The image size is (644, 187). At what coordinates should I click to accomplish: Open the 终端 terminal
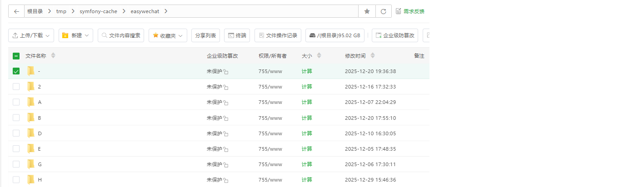(x=237, y=35)
